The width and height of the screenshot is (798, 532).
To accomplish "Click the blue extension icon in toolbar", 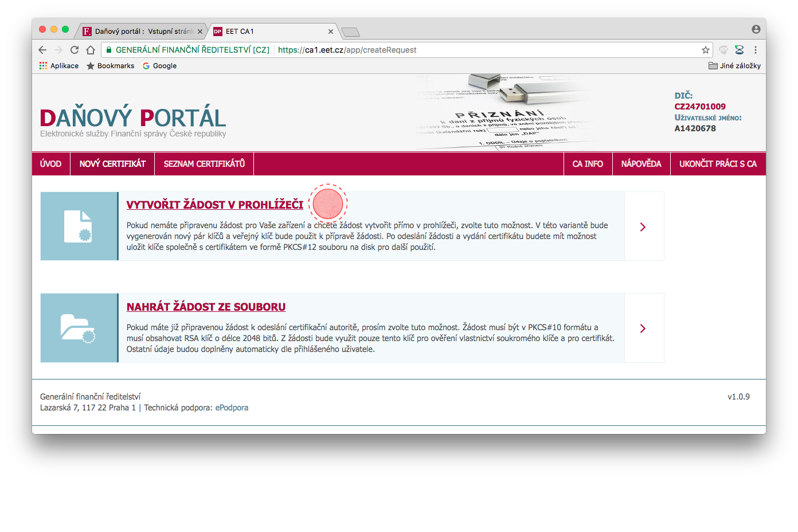I will (740, 50).
